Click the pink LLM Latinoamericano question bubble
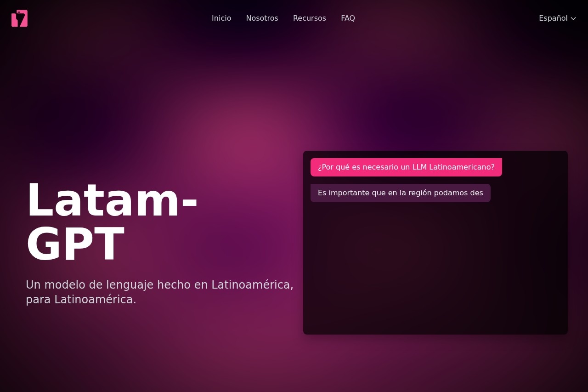 coord(406,167)
